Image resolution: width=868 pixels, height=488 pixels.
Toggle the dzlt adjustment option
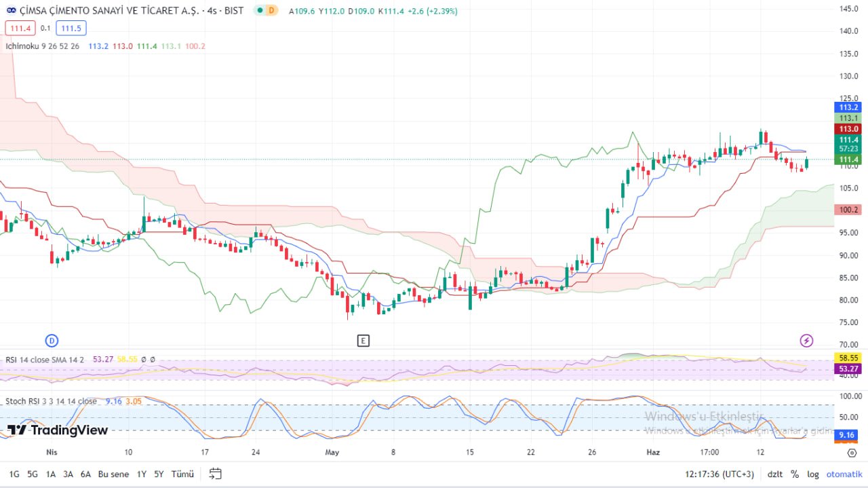coord(774,474)
